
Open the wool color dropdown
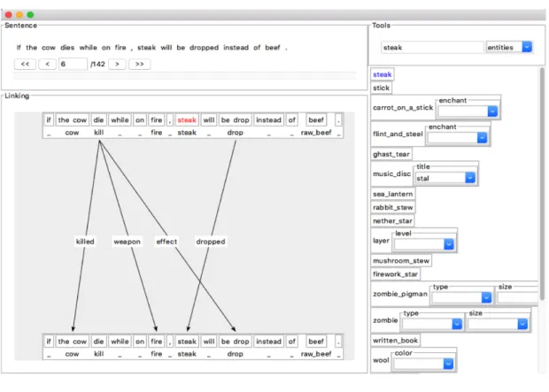(x=423, y=364)
